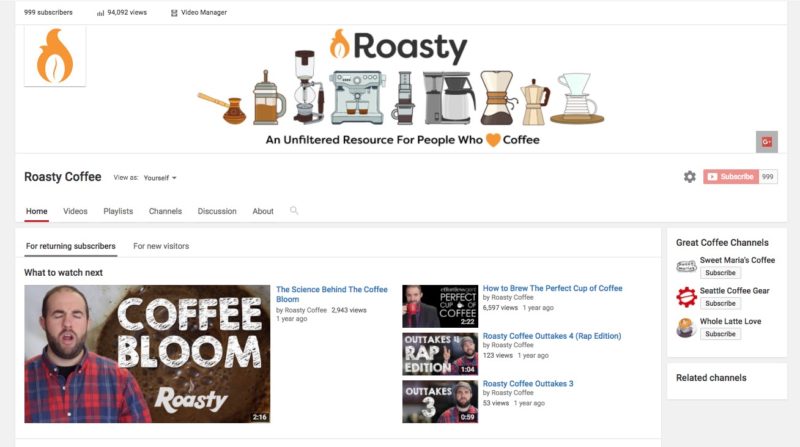800x447 pixels.
Task: Click the Seattle Coffee Gear channel name
Action: pyautogui.click(x=735, y=291)
